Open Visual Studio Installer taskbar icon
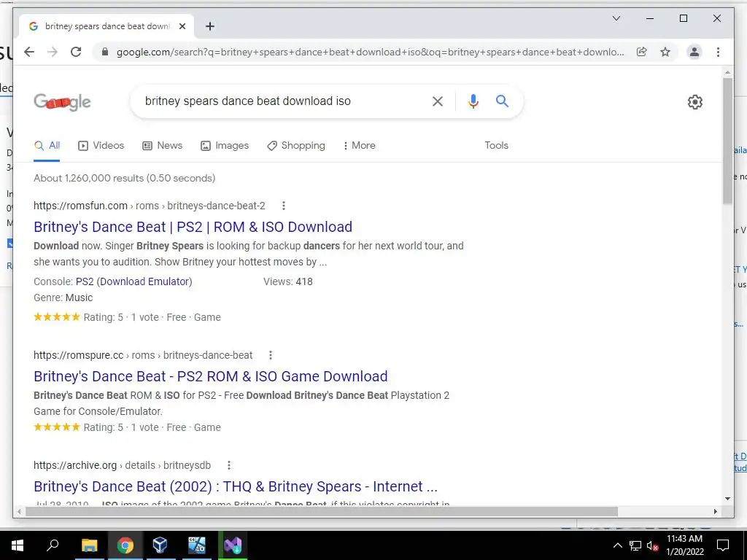Image resolution: width=747 pixels, height=560 pixels. (233, 545)
